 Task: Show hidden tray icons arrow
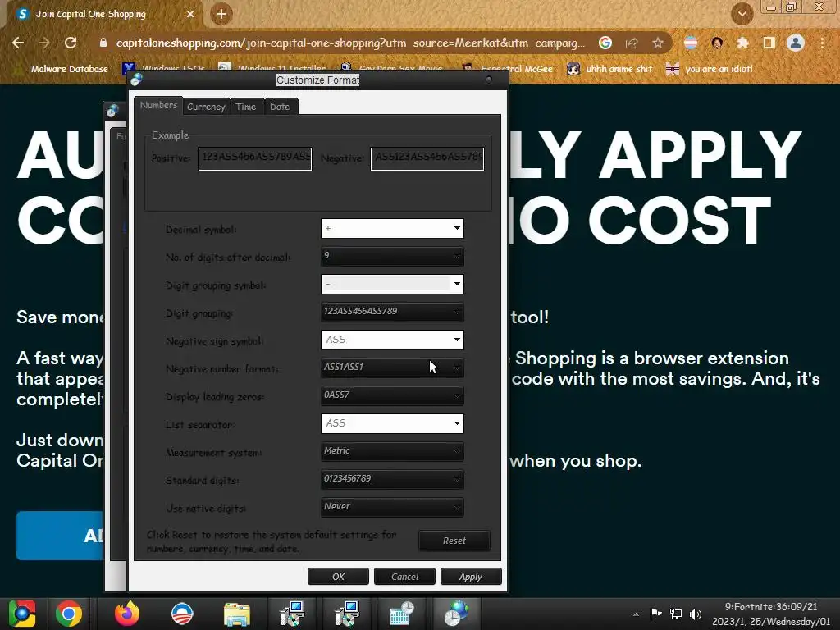(x=636, y=614)
